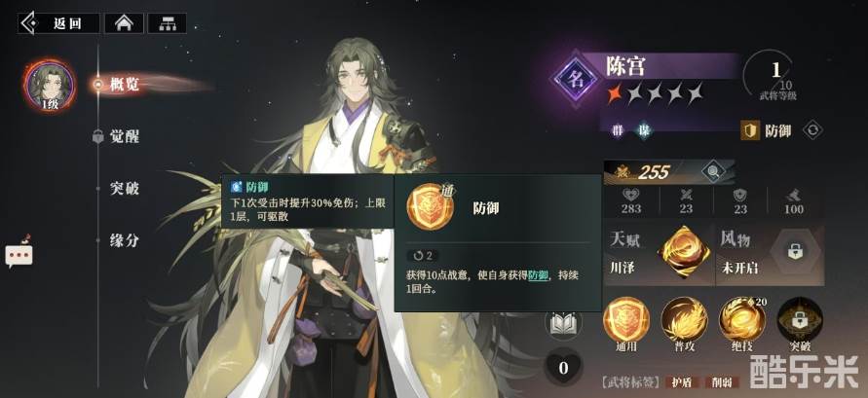Viewport: 868px width, 398px height.
Task: Switch to the 概览 tab
Action: pos(124,85)
